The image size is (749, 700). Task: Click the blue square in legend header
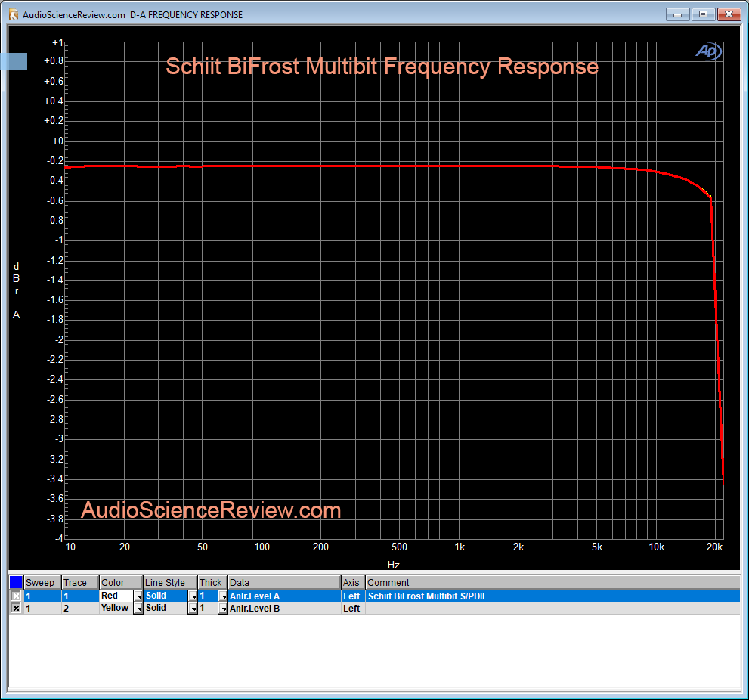click(x=16, y=582)
